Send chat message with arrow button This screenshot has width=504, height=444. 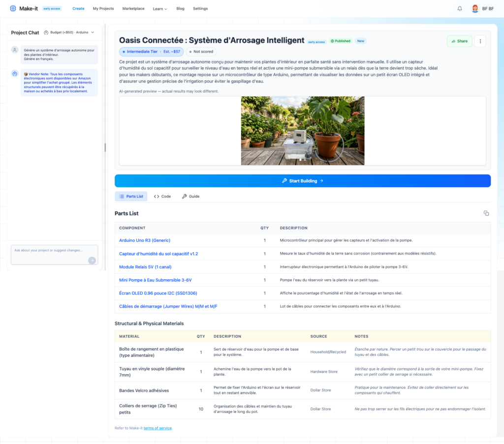coord(92,260)
